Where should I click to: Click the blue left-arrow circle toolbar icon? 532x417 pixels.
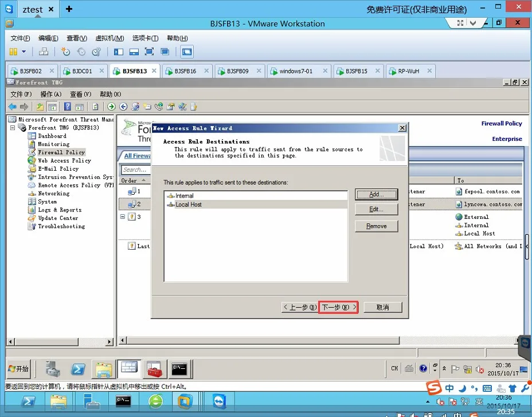click(x=123, y=107)
